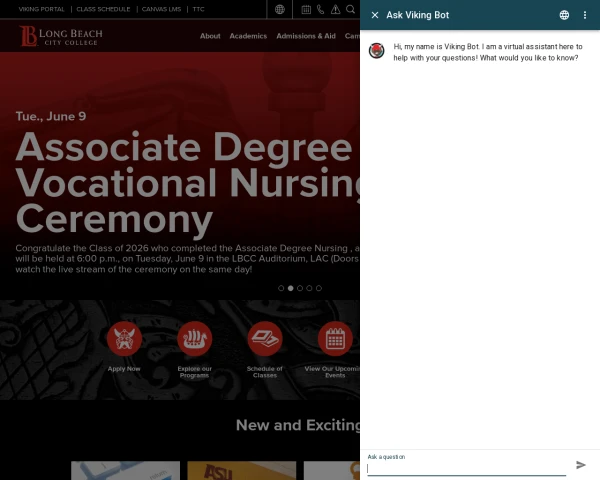Select the second carousel slide dot
Viewport: 600px width, 480px height.
pos(290,288)
